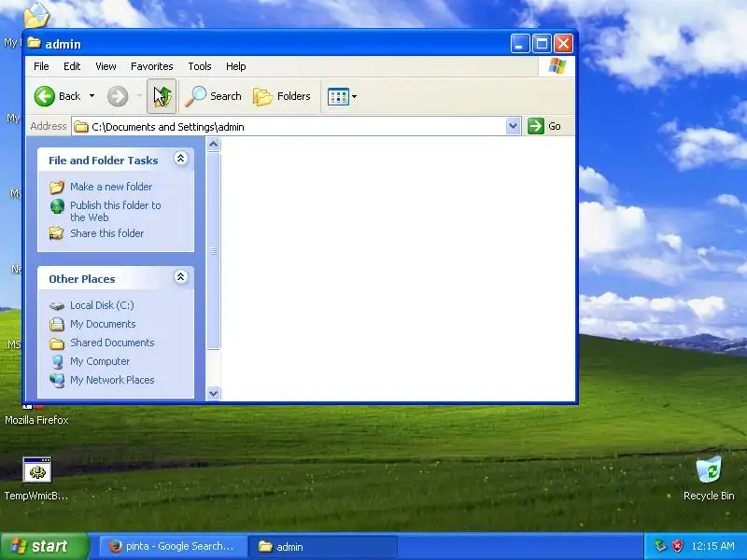Maximize the admin window
This screenshot has width=747, height=560.
542,44
